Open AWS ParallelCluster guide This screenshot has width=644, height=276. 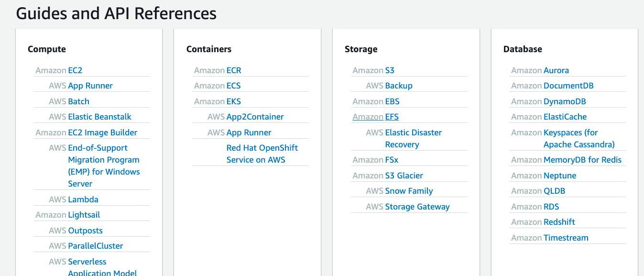pos(95,246)
